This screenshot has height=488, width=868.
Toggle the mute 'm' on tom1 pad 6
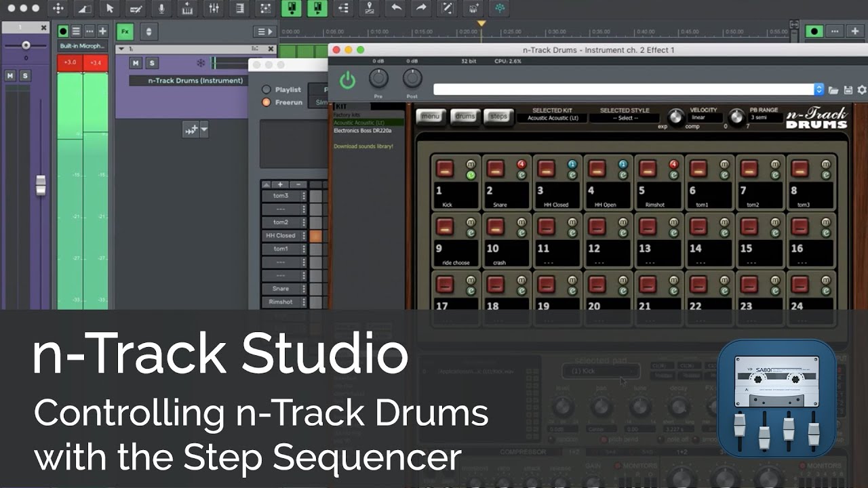click(x=724, y=164)
